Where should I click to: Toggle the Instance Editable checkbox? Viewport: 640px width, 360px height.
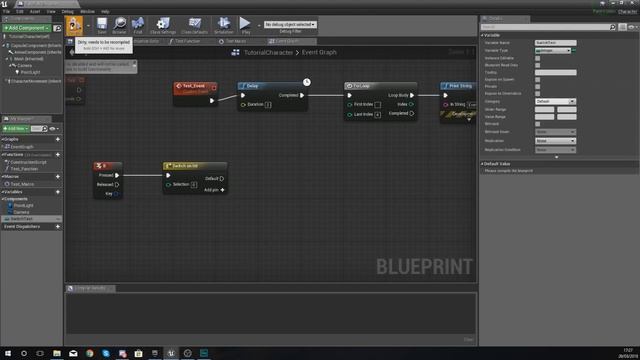coord(538,58)
